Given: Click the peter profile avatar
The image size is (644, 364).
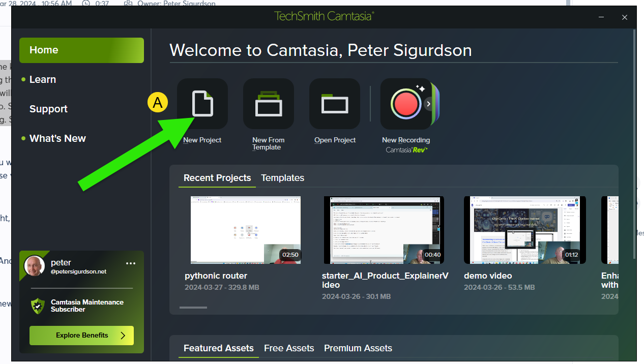Looking at the screenshot, I should point(34,266).
